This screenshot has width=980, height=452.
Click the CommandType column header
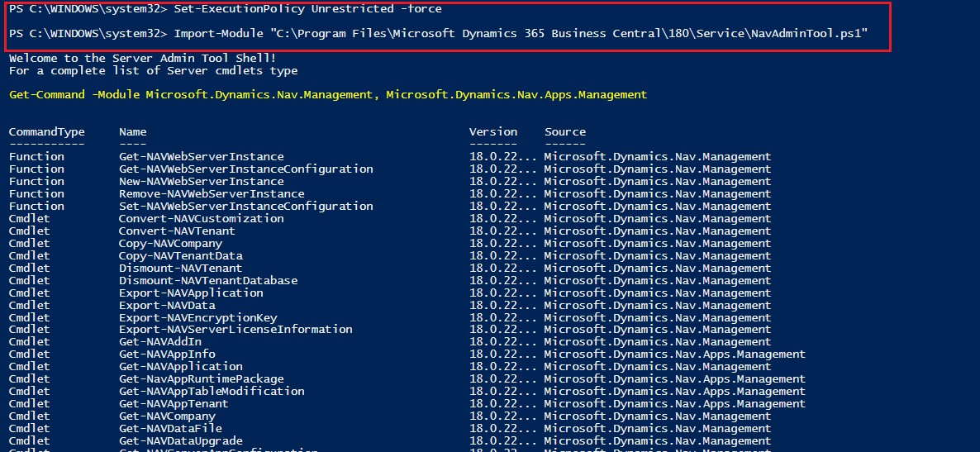tap(47, 132)
